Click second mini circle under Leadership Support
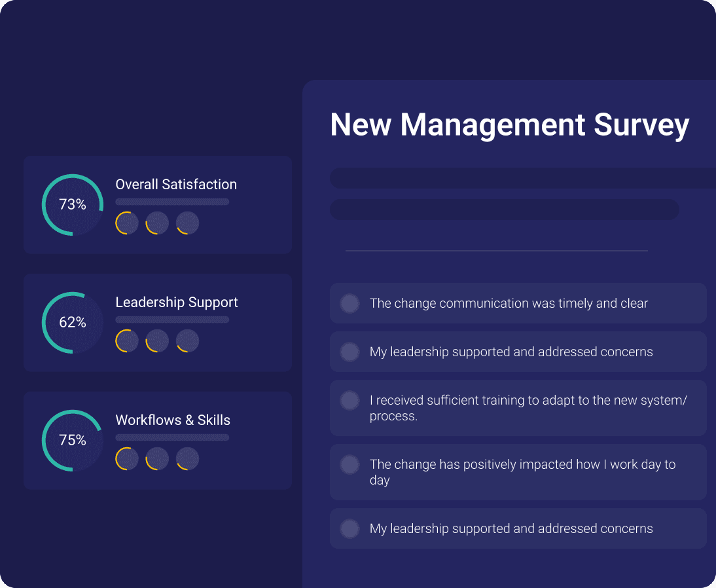Viewport: 716px width, 588px height. (x=157, y=341)
